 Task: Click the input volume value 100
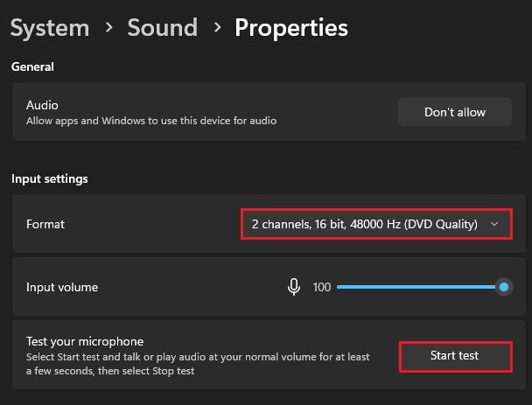[x=321, y=287]
